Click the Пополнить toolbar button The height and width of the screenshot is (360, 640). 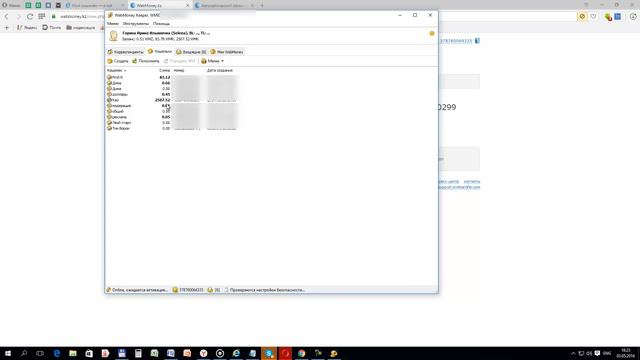[x=146, y=61]
